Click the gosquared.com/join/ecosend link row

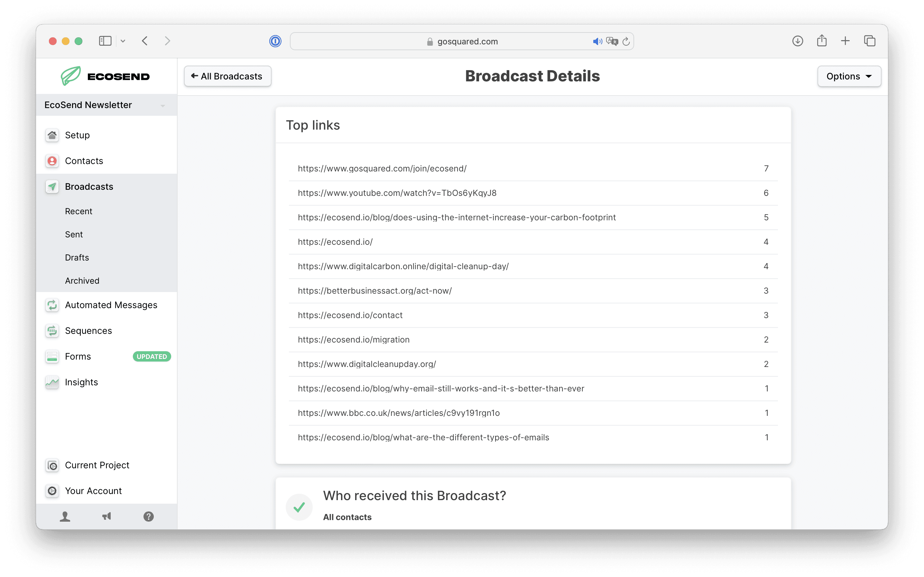point(533,168)
